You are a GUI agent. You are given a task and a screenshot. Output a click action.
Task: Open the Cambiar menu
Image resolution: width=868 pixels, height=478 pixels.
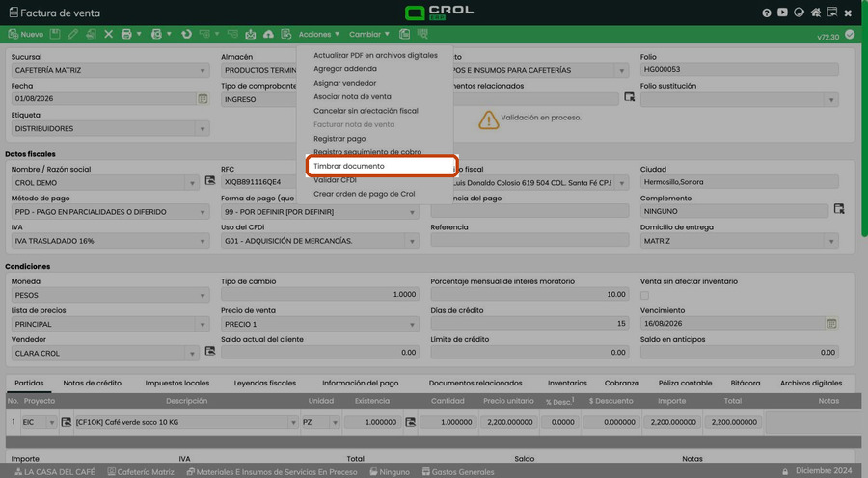click(369, 35)
